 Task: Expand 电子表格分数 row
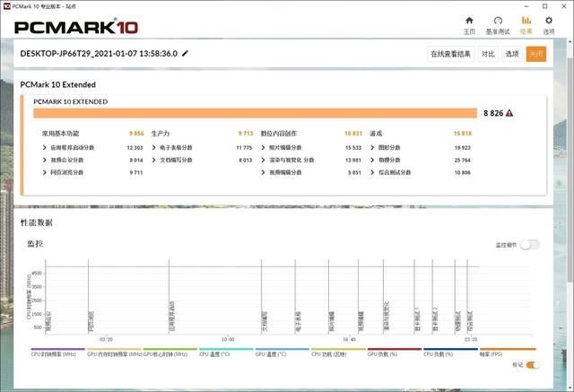coord(153,147)
